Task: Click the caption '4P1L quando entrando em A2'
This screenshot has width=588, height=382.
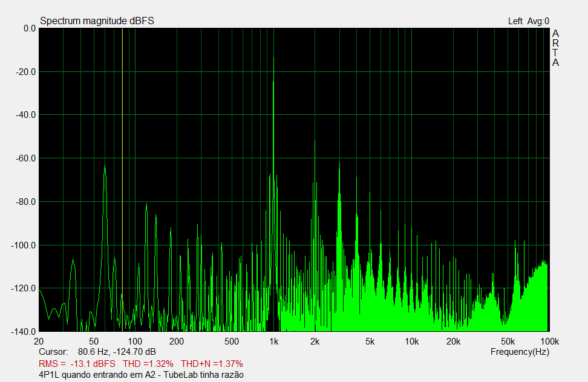Action: 97,375
